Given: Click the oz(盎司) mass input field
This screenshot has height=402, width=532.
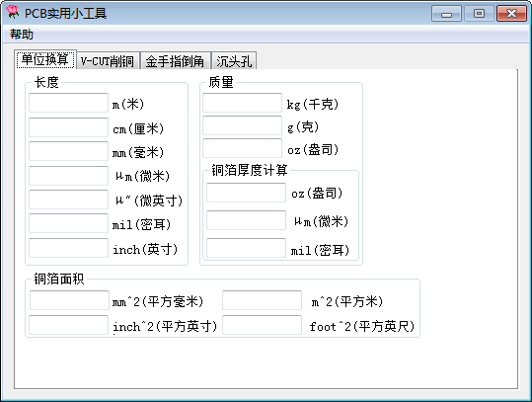Looking at the screenshot, I should 242,148.
